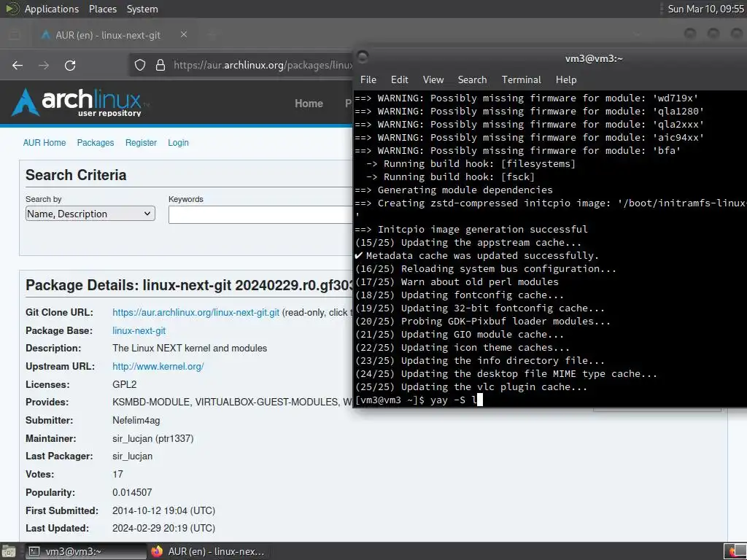Screen dimensions: 747x560
Task: Open terminal Edit menu
Action: coord(399,79)
